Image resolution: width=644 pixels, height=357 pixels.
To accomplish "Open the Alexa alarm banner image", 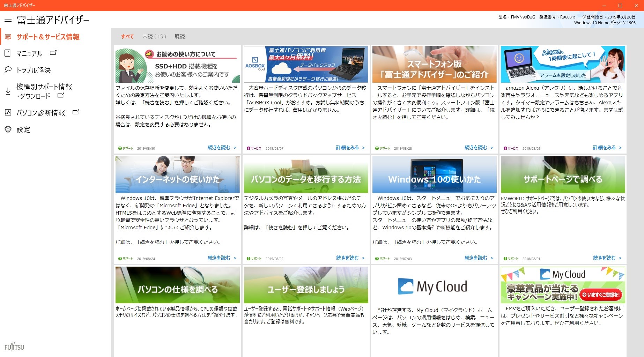I will click(563, 65).
